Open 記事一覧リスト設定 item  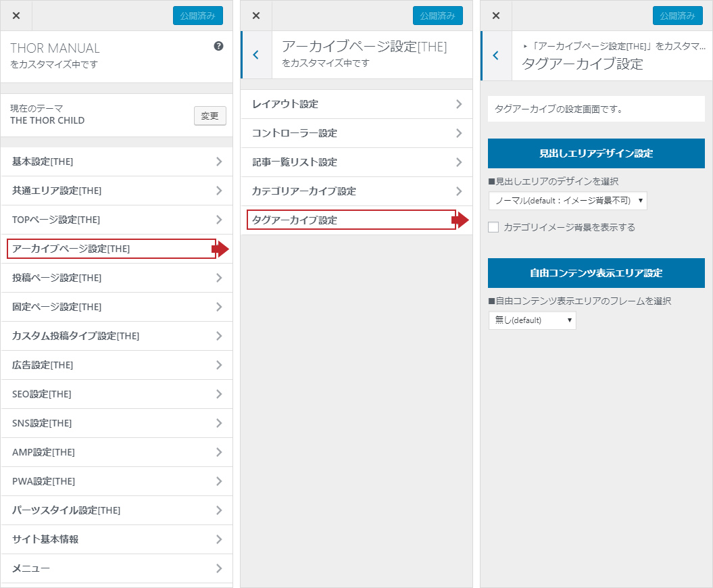[351, 162]
